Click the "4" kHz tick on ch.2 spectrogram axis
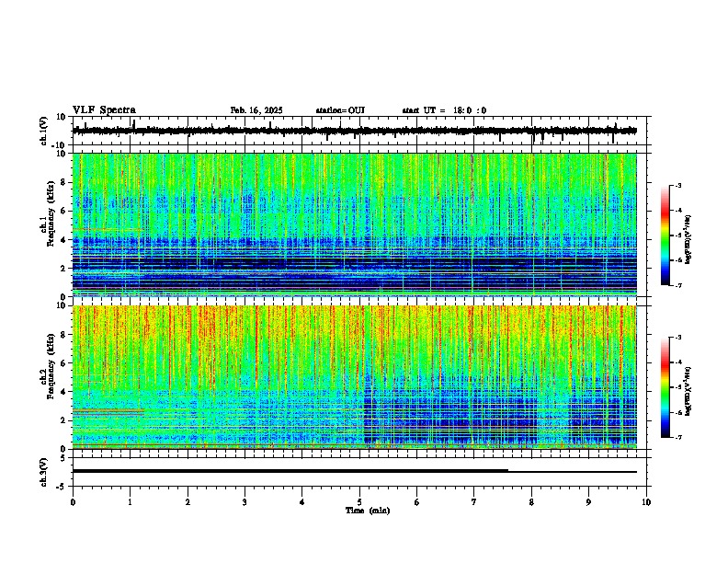This screenshot has width=728, height=563. (63, 392)
